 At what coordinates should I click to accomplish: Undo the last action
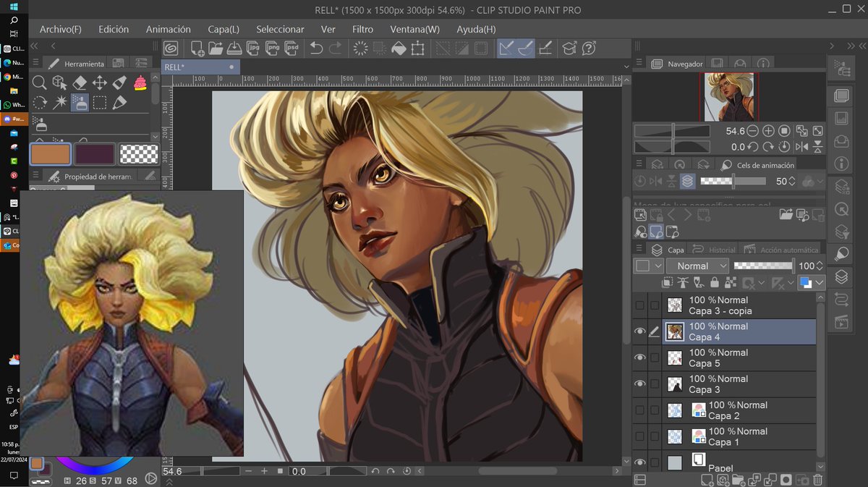[x=316, y=48]
